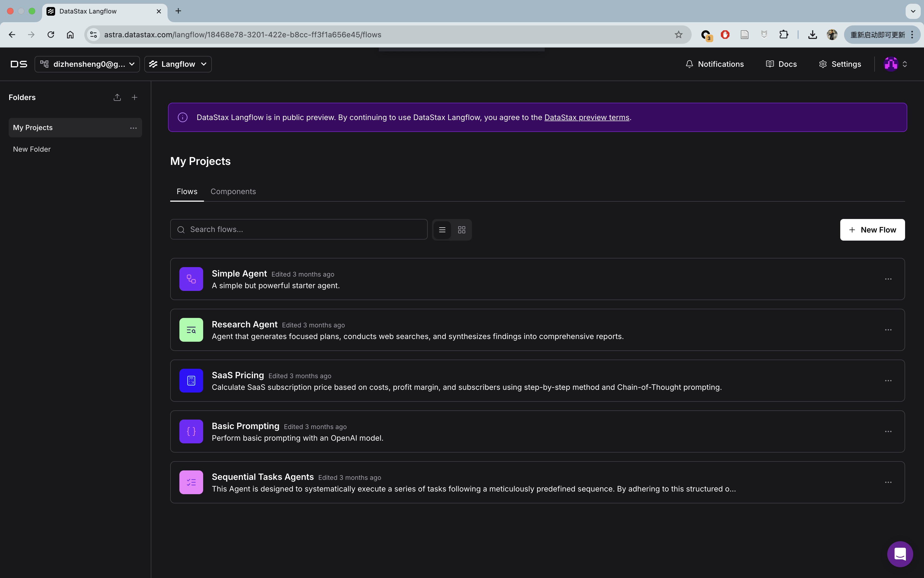Open My Projects folder options menu

(x=133, y=128)
